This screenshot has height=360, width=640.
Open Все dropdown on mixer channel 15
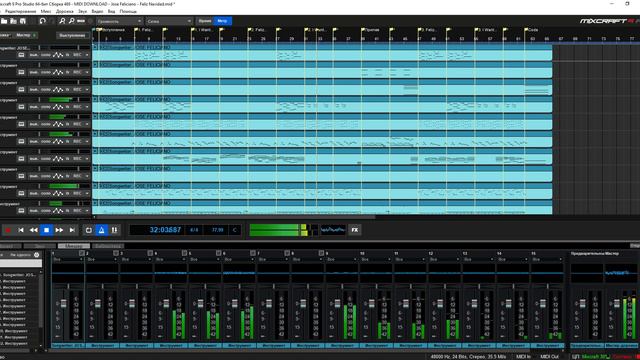click(547, 259)
